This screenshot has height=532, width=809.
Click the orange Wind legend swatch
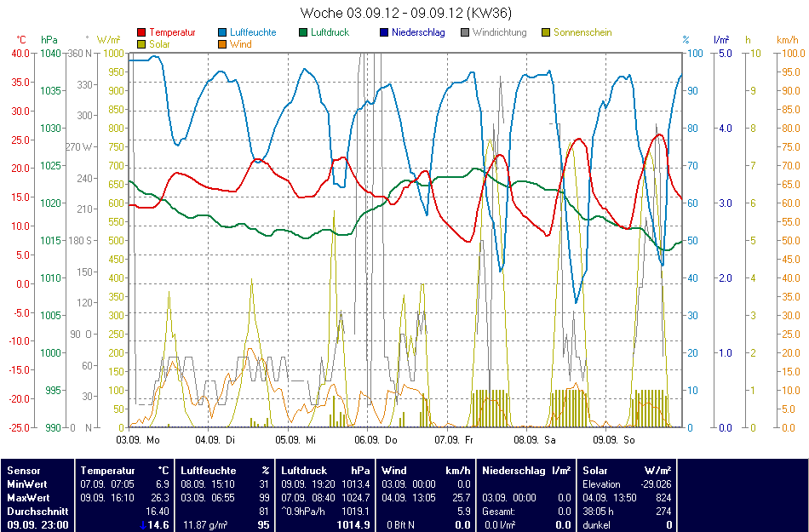click(222, 44)
